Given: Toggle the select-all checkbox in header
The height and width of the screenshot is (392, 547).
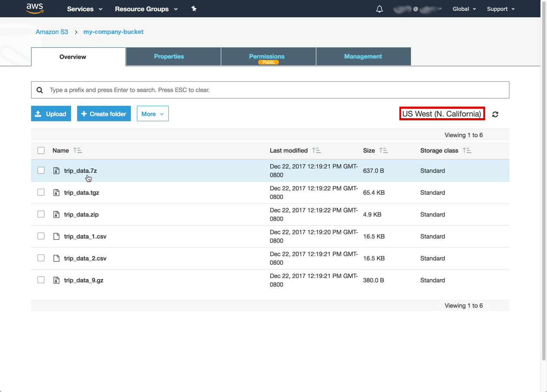Looking at the screenshot, I should click(41, 150).
